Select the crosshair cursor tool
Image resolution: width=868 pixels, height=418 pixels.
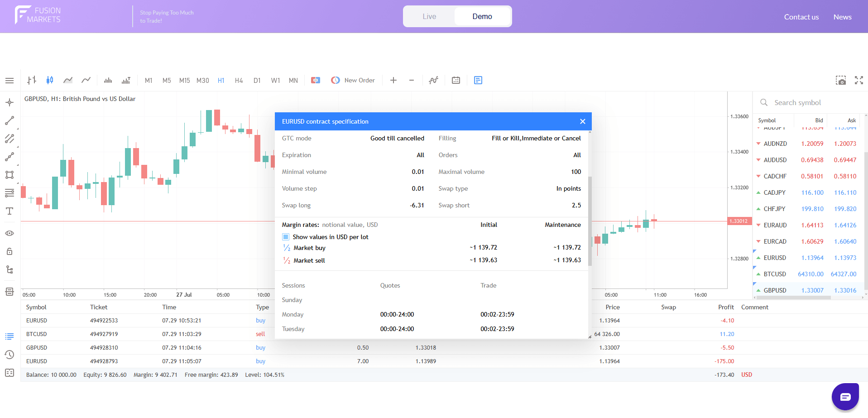coord(10,102)
